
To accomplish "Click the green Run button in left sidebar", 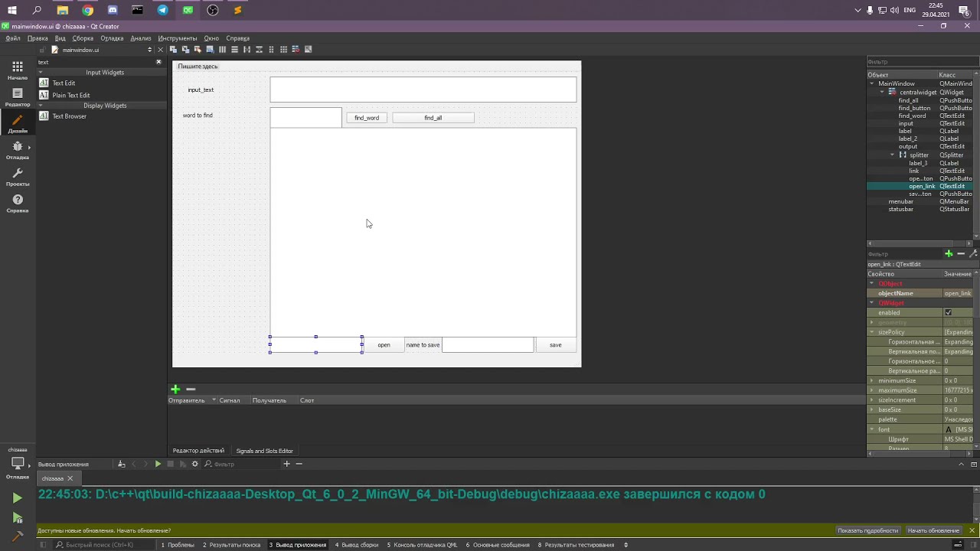I will pyautogui.click(x=17, y=498).
